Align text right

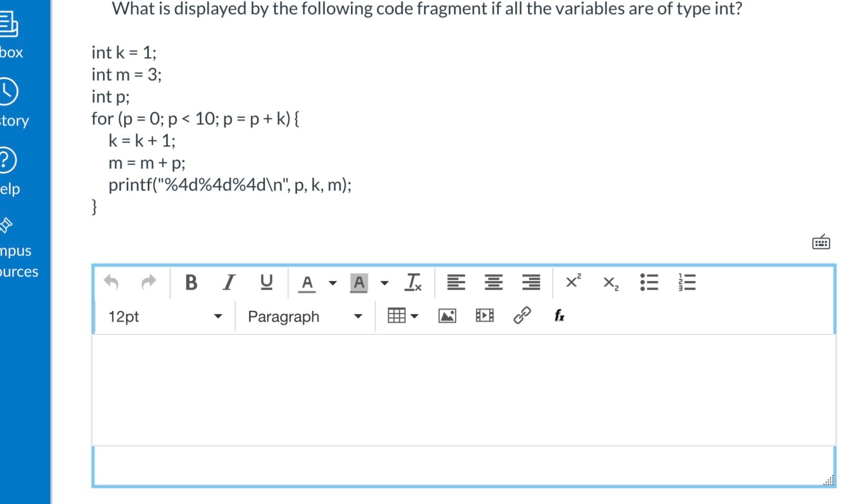coord(531,282)
